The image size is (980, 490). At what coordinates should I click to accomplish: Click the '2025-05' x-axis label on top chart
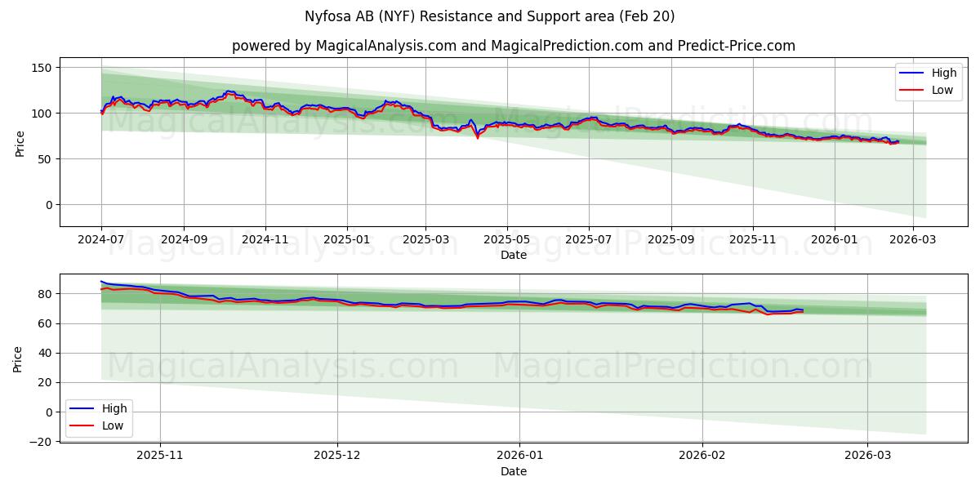507,241
